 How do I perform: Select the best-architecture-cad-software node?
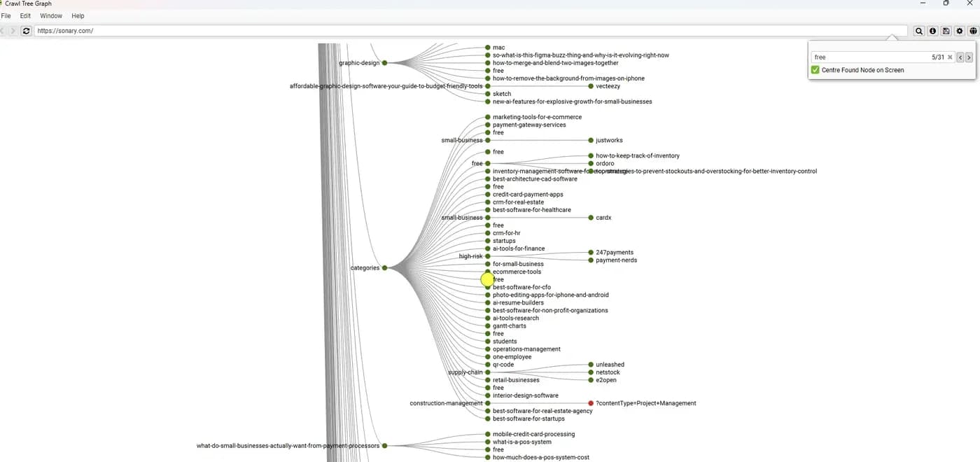click(x=535, y=179)
